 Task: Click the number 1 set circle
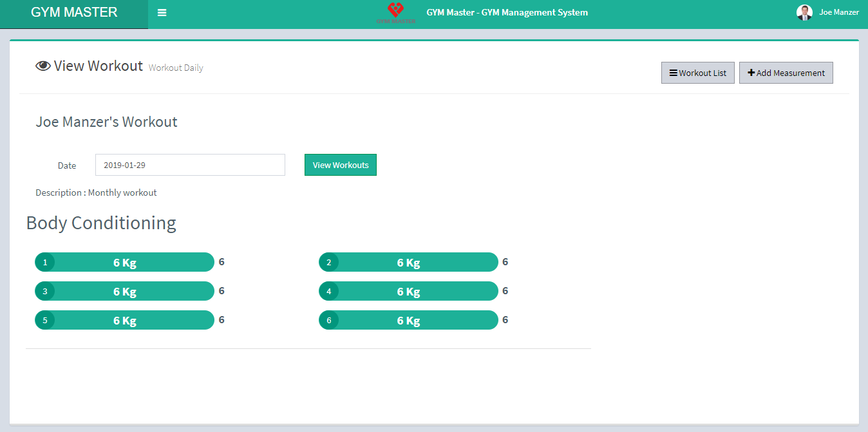pos(45,263)
